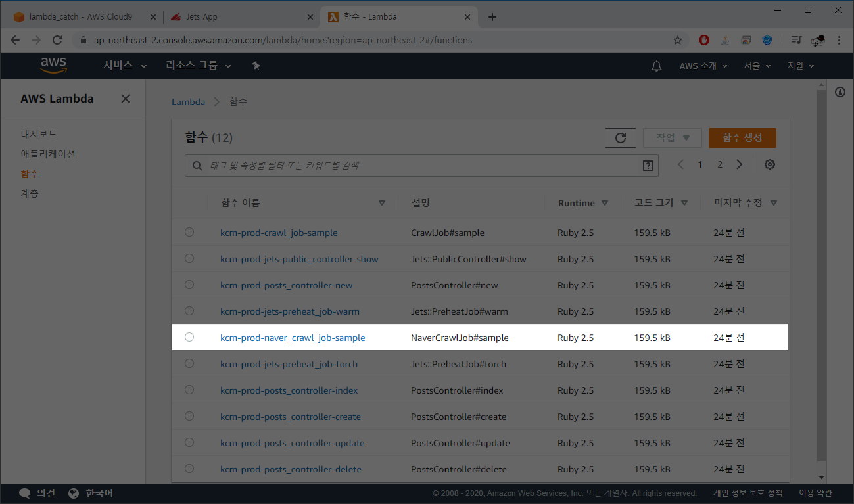This screenshot has width=854, height=504.
Task: Click the feedback speech bubble icon
Action: pyautogui.click(x=25, y=493)
